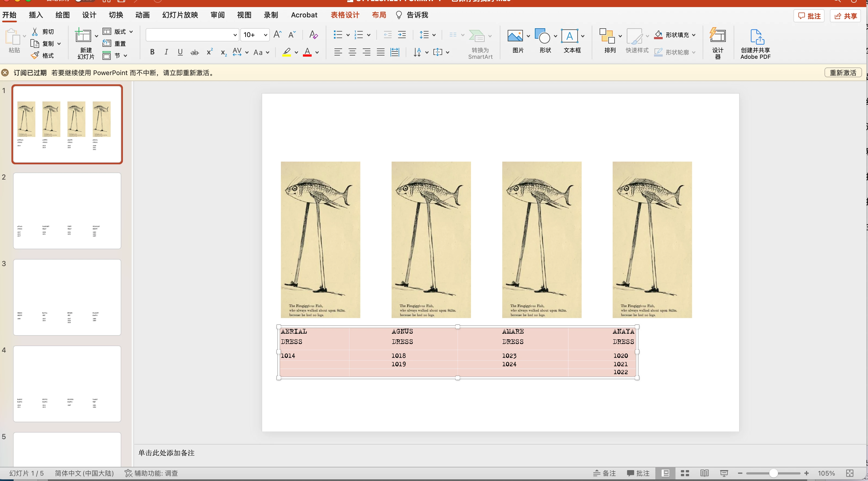
Task: Open the Table Design tab
Action: pyautogui.click(x=345, y=15)
